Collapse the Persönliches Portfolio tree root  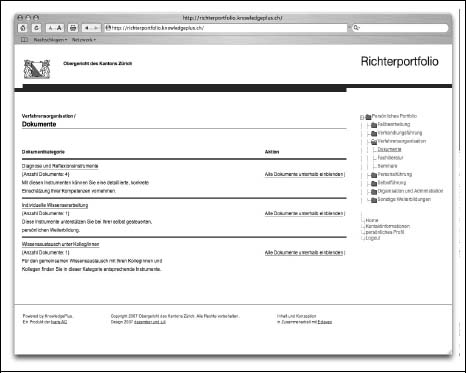coord(362,117)
